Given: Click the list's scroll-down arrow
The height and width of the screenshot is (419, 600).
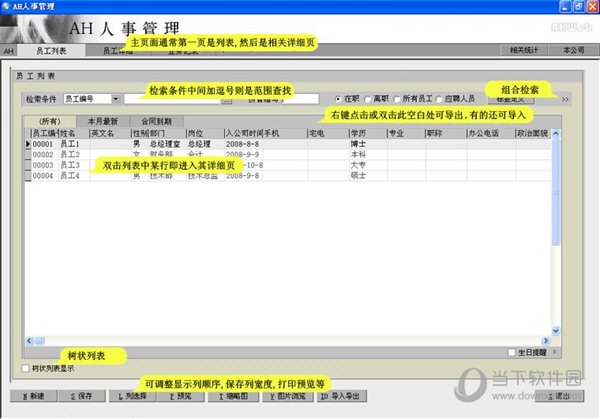Looking at the screenshot, I should (556, 331).
